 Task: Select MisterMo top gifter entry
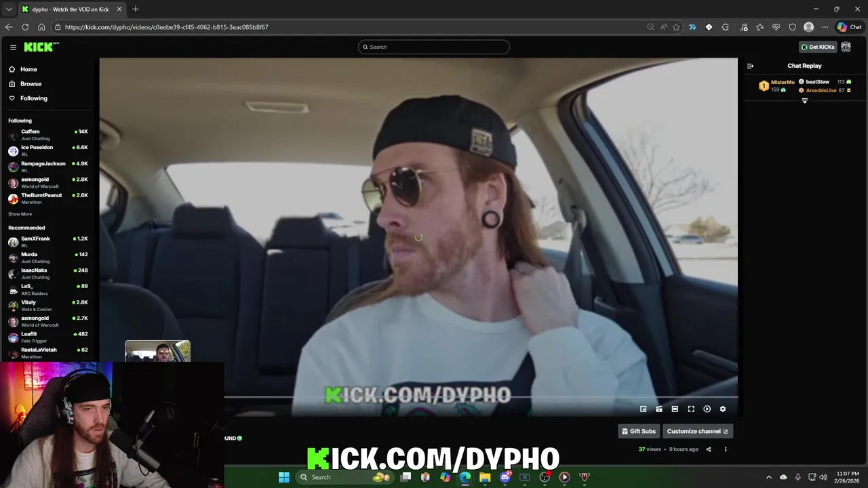[x=777, y=85]
